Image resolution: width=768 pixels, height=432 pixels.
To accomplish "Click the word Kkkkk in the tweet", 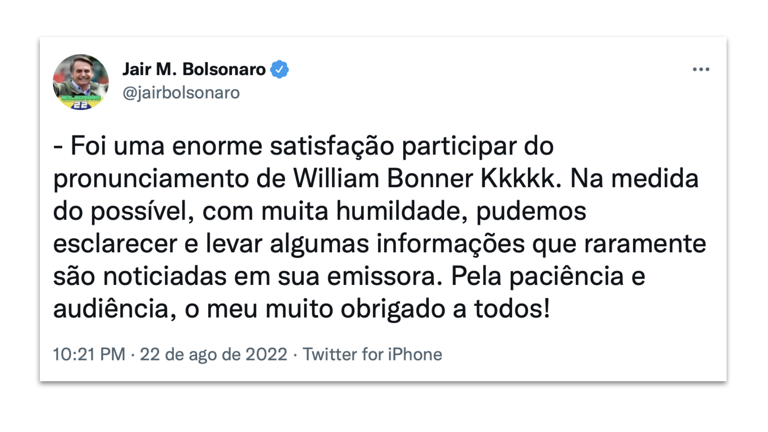I will pos(520,178).
